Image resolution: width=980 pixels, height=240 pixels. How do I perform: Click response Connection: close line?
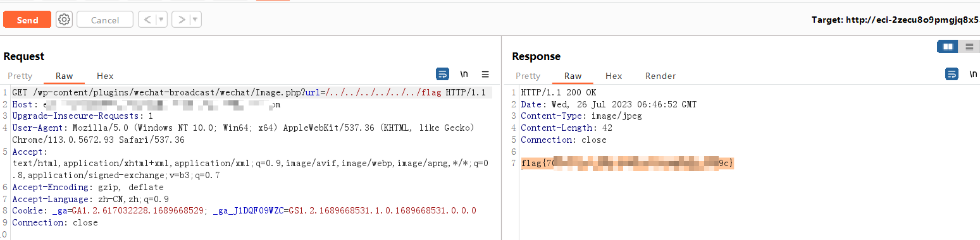click(x=564, y=140)
